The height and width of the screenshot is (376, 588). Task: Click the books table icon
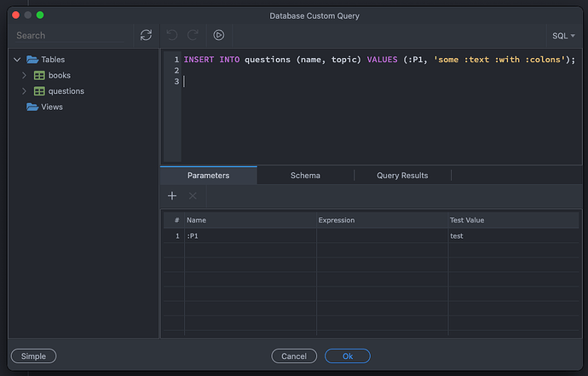coord(39,75)
